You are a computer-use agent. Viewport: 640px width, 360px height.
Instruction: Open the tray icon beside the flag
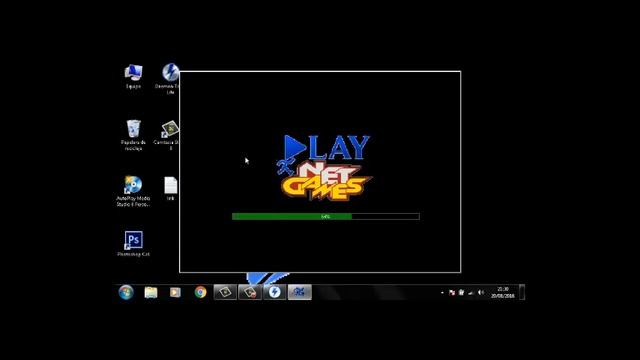click(461, 293)
